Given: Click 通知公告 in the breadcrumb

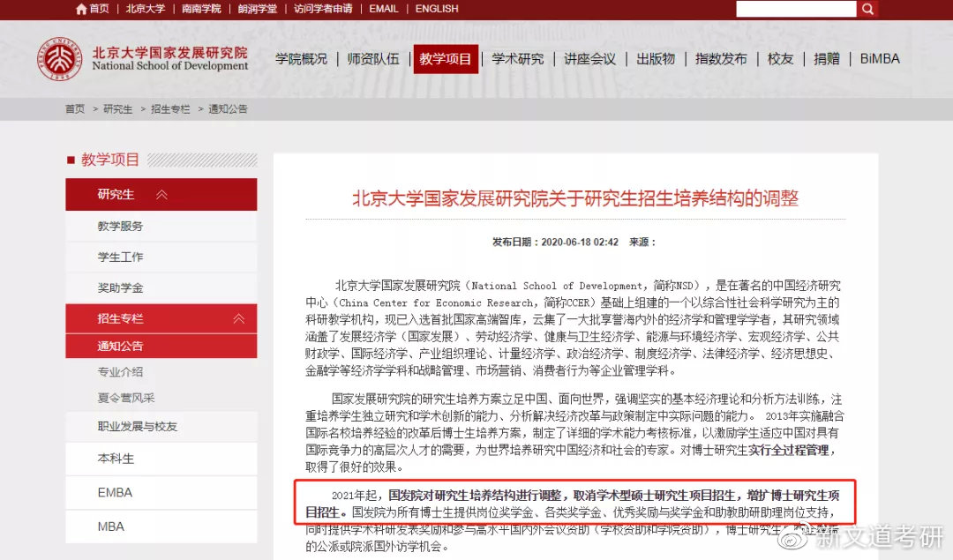Looking at the screenshot, I should point(228,108).
